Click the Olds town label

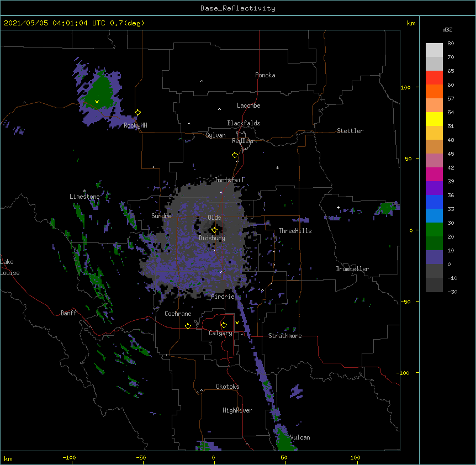click(214, 218)
